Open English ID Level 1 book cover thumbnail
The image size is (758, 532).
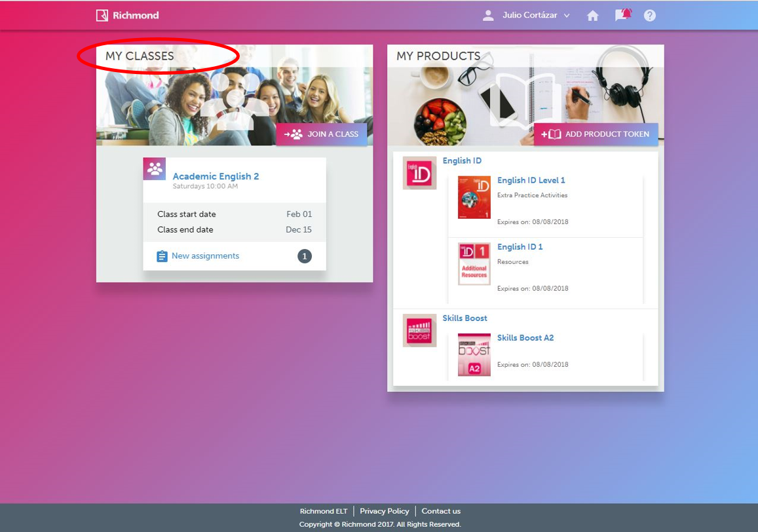[474, 197]
